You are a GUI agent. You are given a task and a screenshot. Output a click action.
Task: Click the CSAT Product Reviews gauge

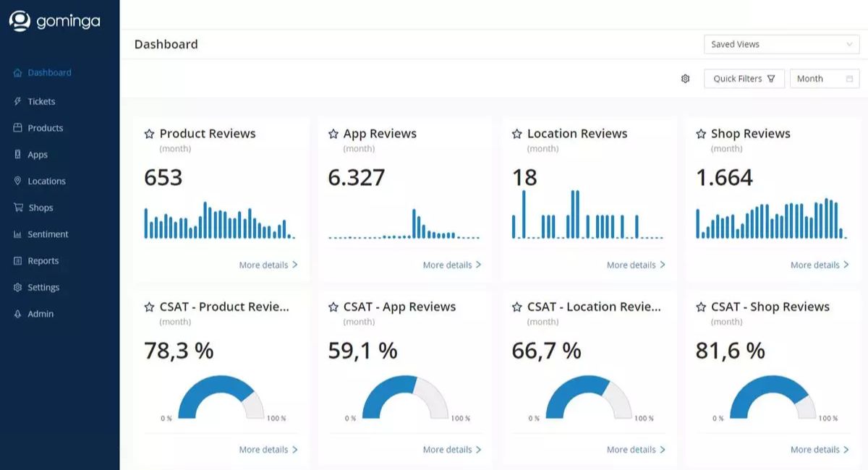[x=221, y=398]
